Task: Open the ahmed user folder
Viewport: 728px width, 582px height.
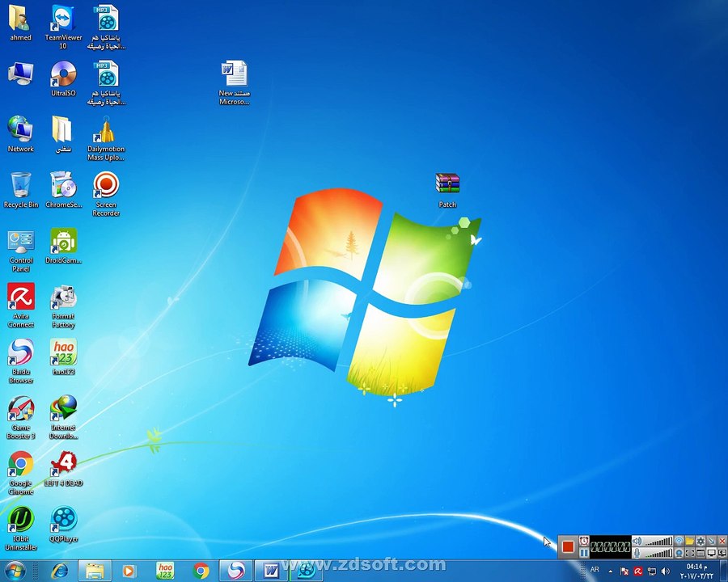Action: click(x=20, y=23)
